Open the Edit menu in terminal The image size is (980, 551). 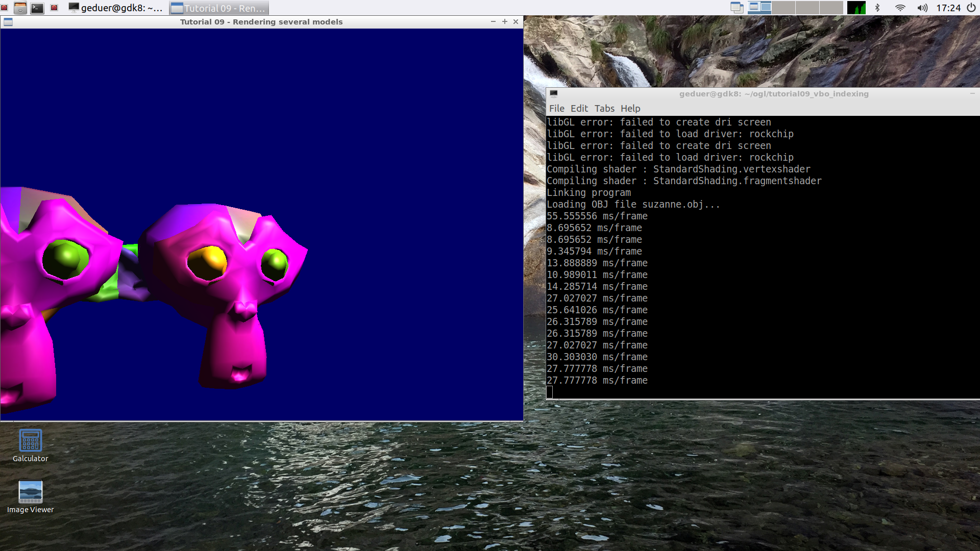click(579, 109)
